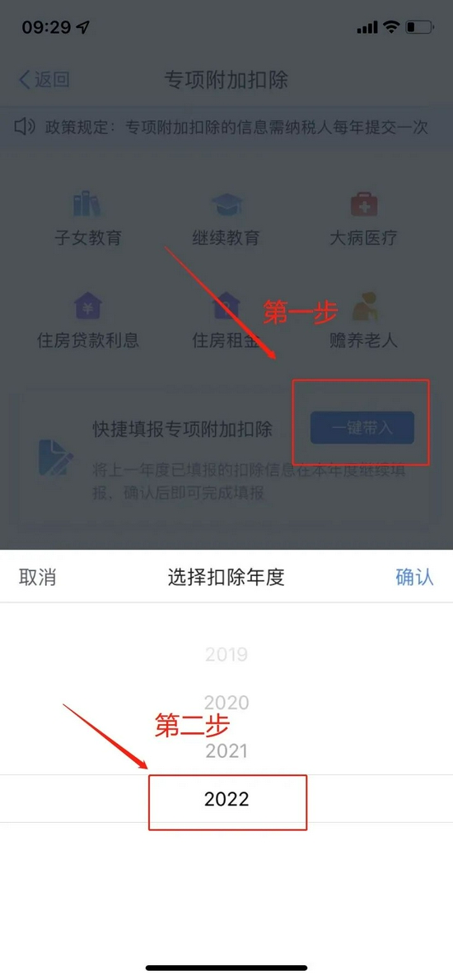The image size is (453, 980).
Task: Cancel the year picker with 取消
Action: point(38,576)
